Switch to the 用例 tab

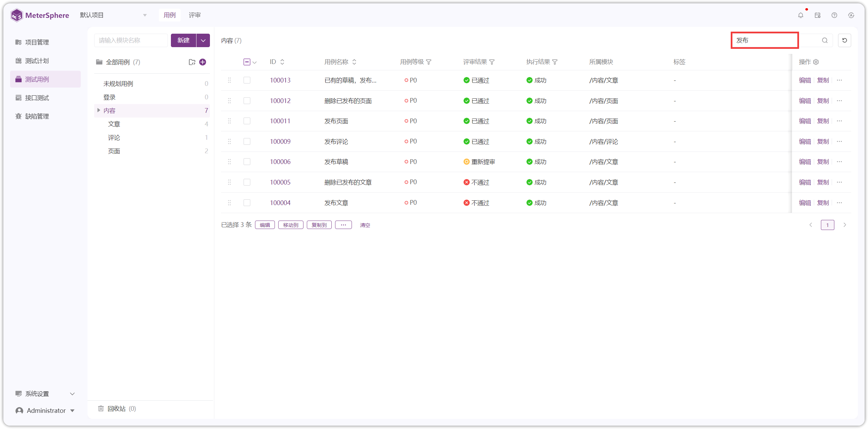(x=170, y=15)
